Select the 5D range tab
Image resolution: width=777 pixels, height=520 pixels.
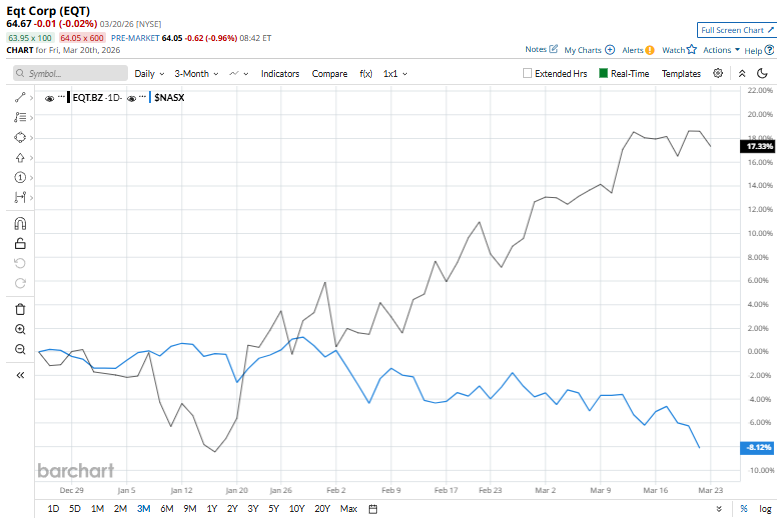point(75,509)
